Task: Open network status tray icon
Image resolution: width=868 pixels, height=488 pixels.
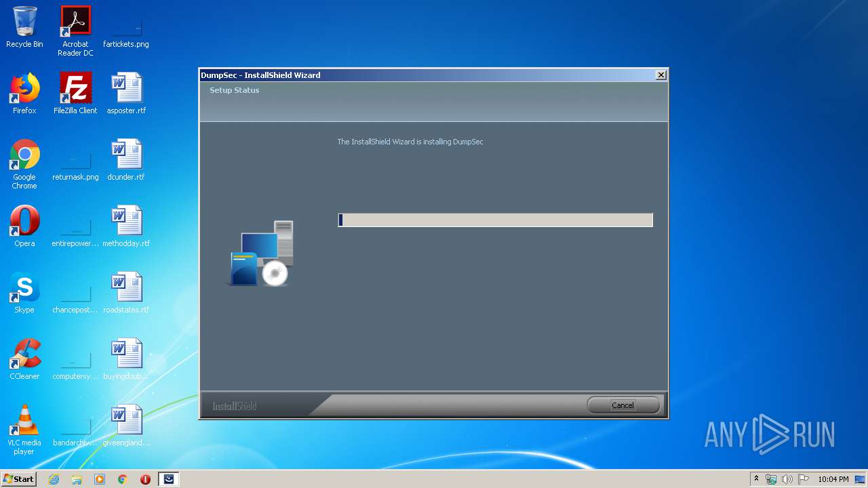Action: (x=771, y=479)
